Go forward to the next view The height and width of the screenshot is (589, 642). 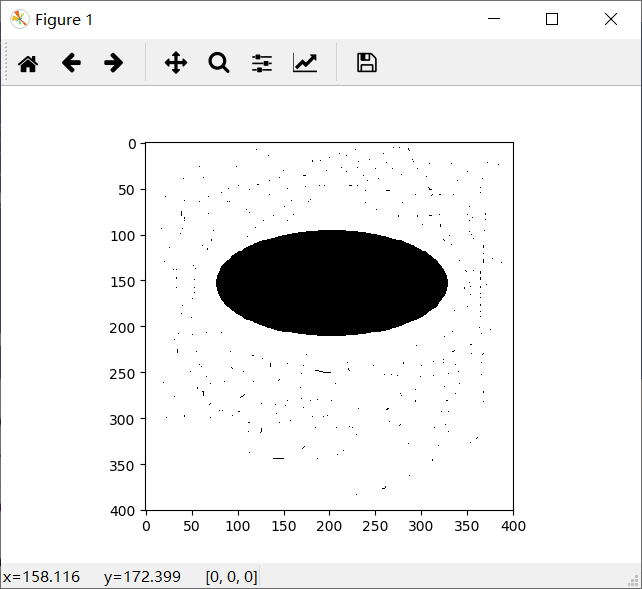[113, 63]
